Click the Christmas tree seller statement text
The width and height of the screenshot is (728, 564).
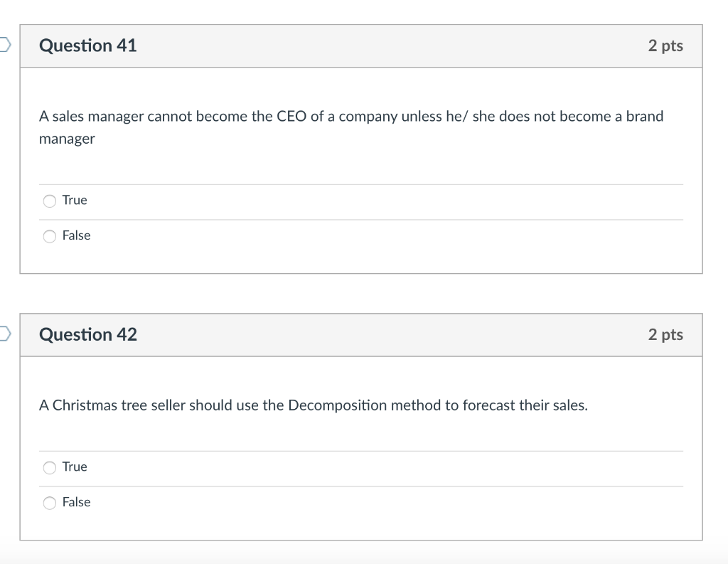pos(313,405)
